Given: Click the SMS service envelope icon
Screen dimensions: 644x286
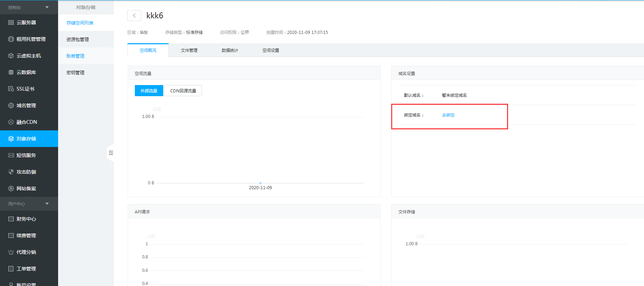Looking at the screenshot, I should pyautogui.click(x=11, y=155).
